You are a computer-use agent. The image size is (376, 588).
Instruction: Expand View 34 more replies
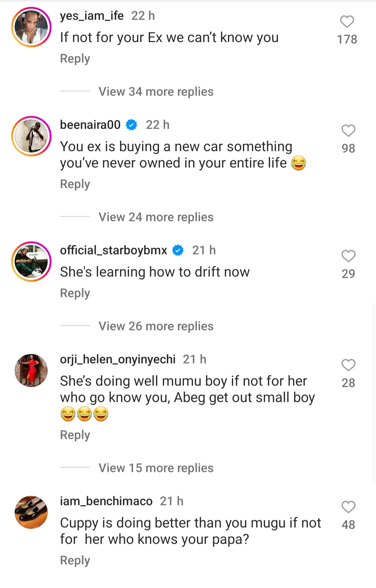pos(156,92)
